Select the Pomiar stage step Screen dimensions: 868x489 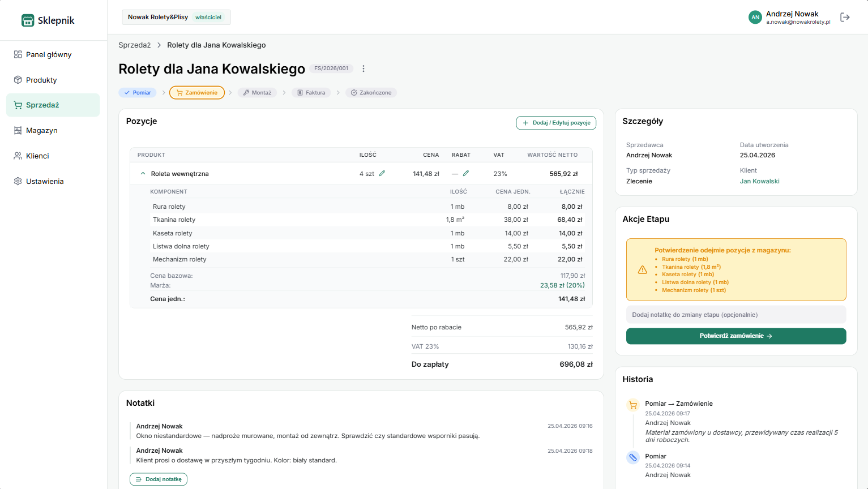(138, 93)
